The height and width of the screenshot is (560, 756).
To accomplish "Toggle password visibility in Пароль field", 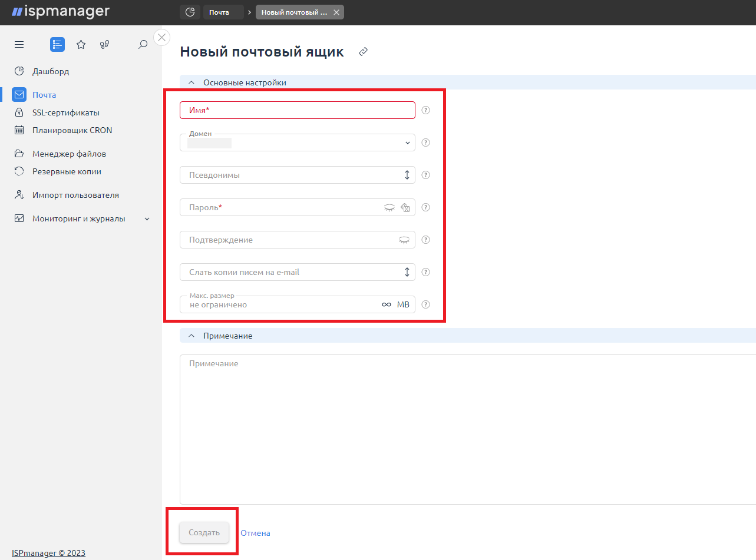I will coord(389,207).
